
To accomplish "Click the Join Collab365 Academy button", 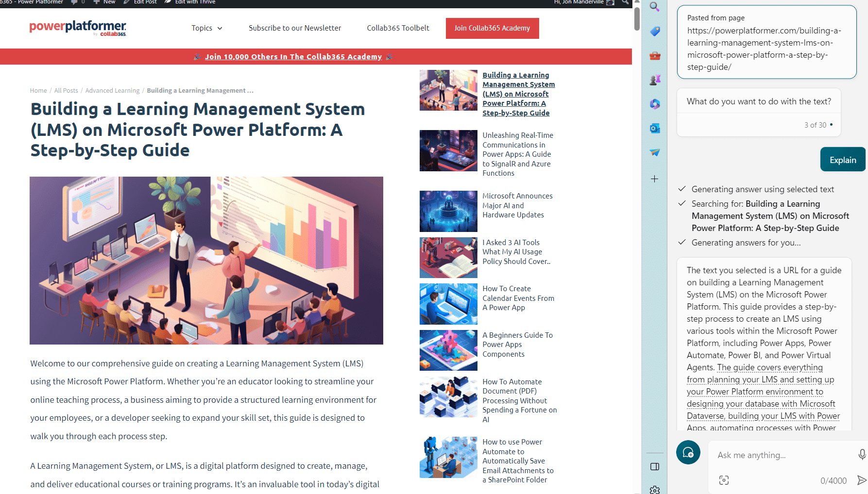I will pos(492,28).
